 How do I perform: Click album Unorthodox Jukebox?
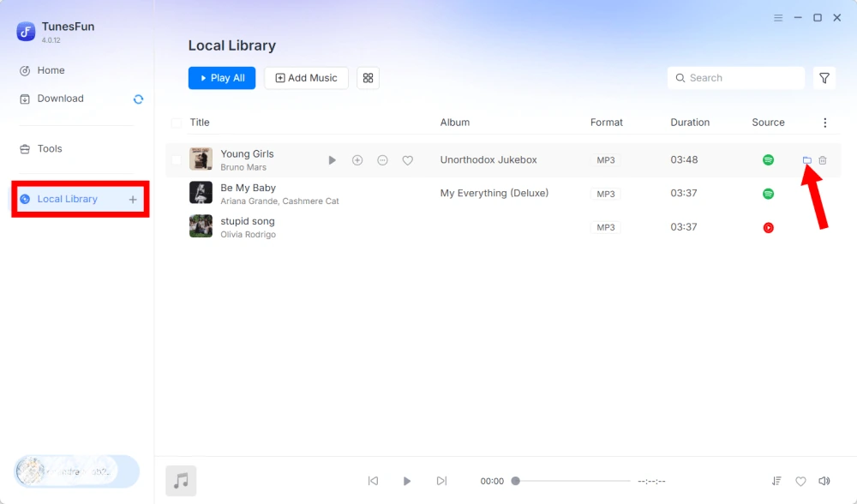pyautogui.click(x=488, y=160)
